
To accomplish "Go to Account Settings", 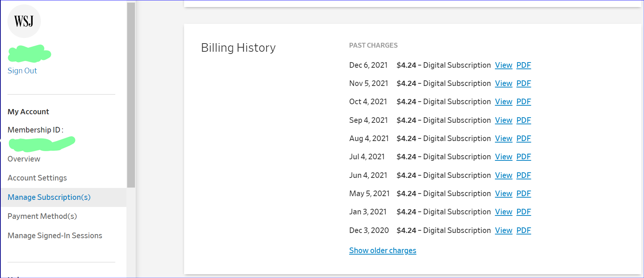I will click(x=37, y=178).
